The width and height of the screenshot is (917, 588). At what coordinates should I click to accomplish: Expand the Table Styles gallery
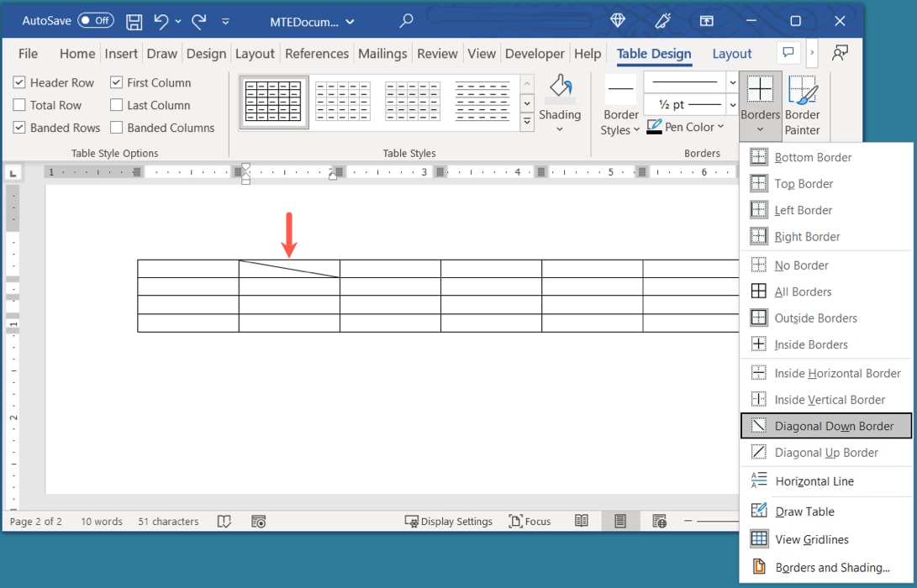click(x=527, y=121)
